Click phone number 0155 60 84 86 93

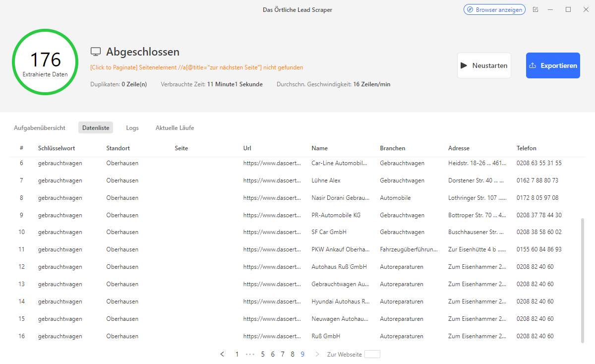(539, 249)
